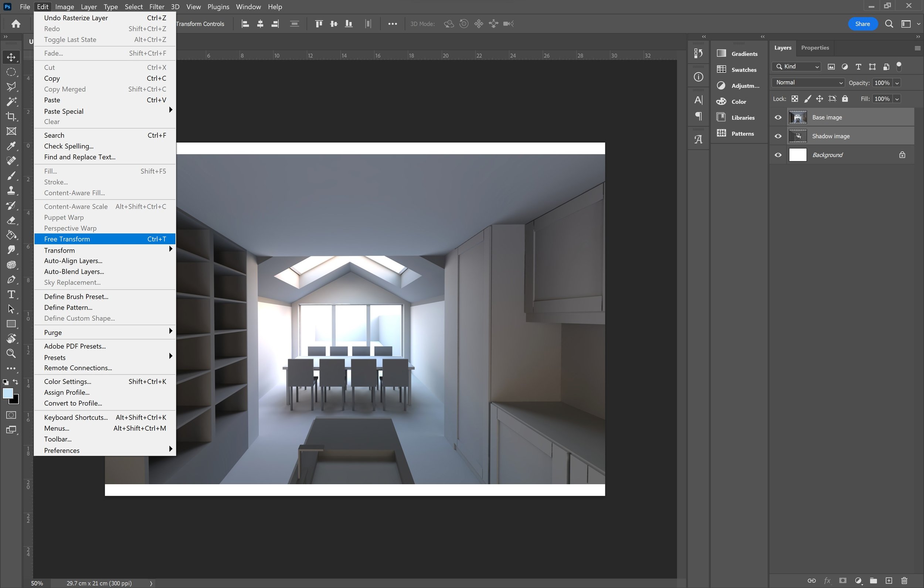Click create new group folder icon
Viewport: 924px width, 588px height.
click(873, 580)
